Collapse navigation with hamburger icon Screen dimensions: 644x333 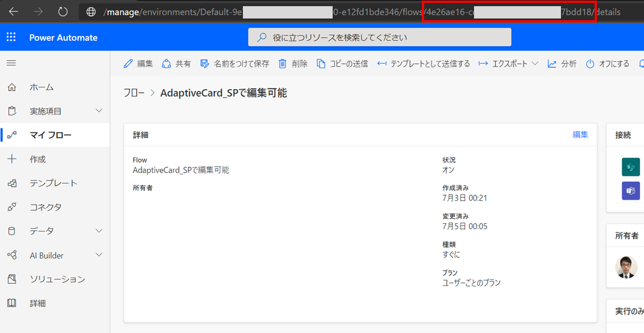[x=11, y=63]
